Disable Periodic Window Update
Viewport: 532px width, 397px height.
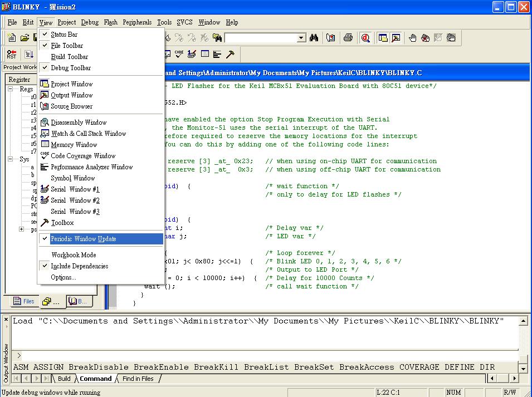point(83,239)
